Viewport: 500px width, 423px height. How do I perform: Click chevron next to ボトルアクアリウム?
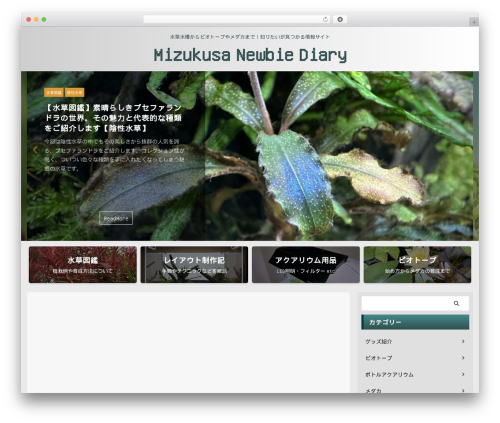463,374
